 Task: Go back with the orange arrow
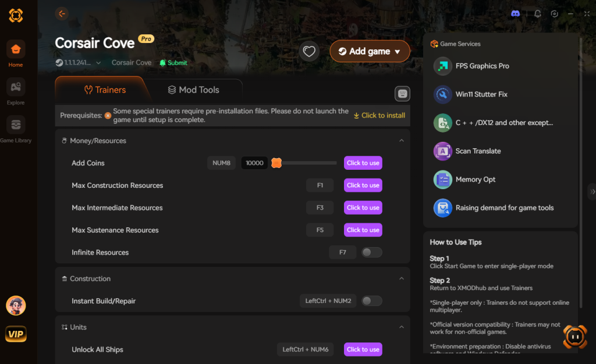click(x=62, y=13)
